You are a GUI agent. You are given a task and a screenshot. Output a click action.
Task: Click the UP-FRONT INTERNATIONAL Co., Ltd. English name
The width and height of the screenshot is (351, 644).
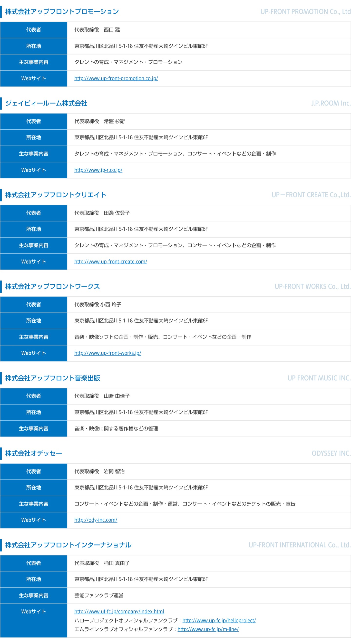pos(300,545)
